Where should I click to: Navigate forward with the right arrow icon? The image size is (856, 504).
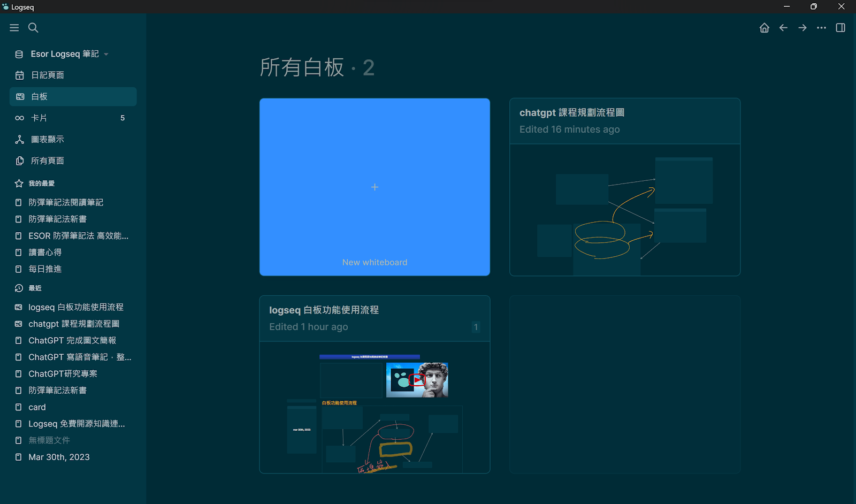(802, 28)
